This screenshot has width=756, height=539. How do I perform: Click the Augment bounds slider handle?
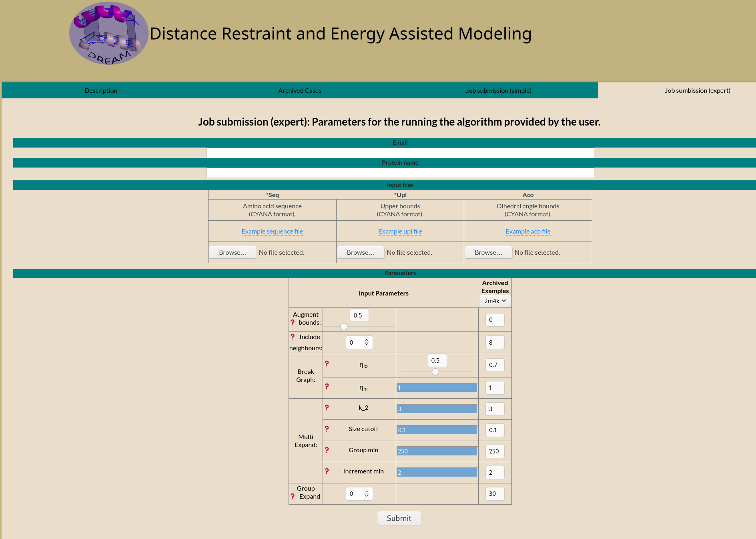(x=344, y=327)
